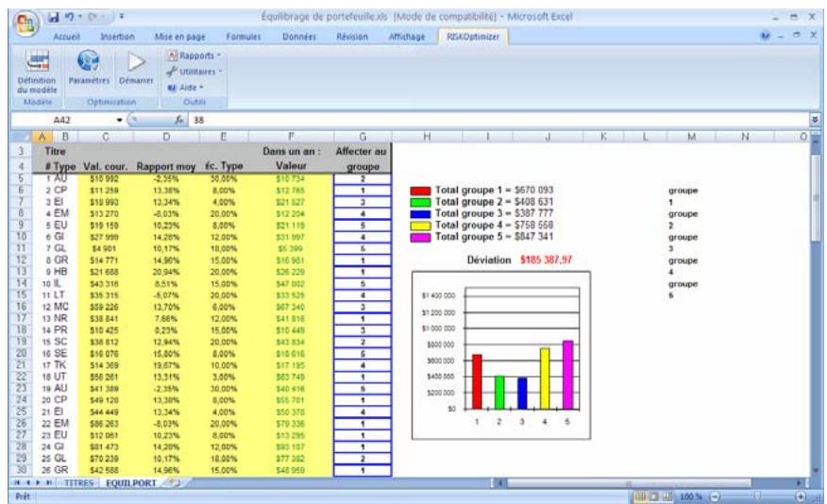Click the zoom out minus button
Viewport: 827px width, 504px height.
click(716, 496)
